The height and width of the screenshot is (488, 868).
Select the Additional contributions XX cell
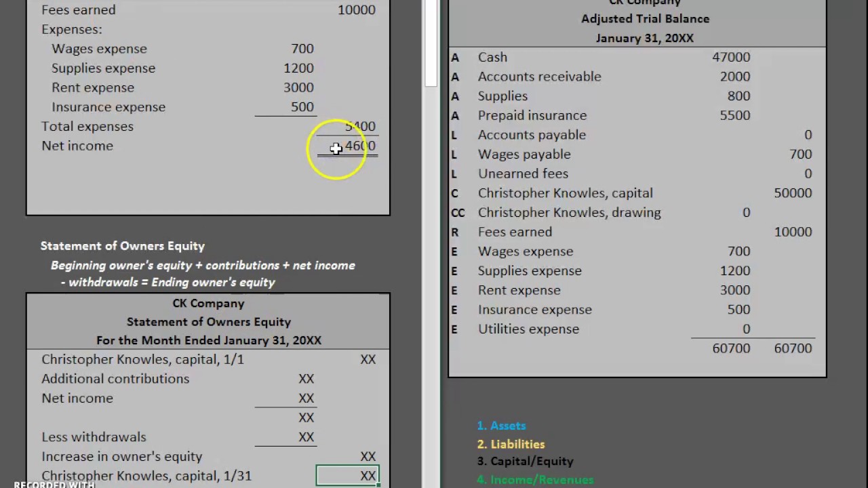click(307, 379)
